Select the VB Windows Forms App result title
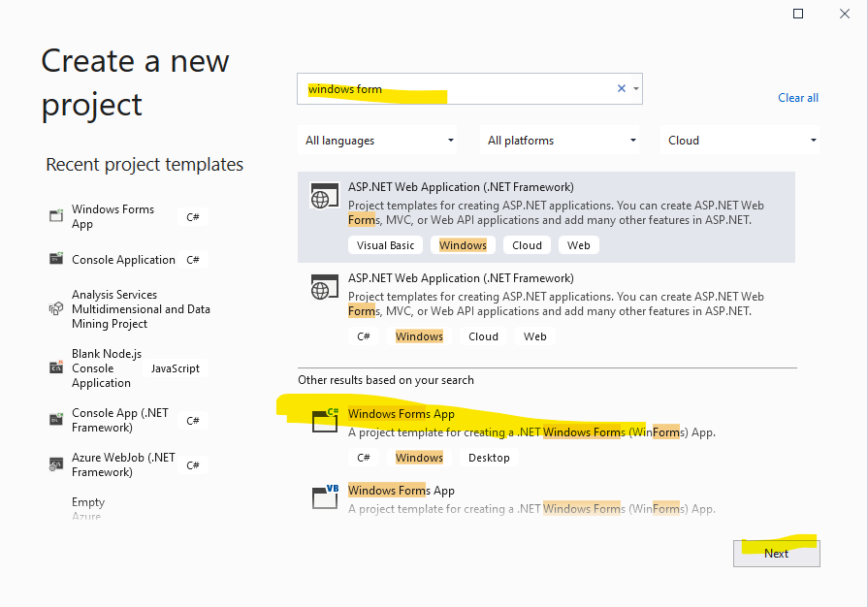 click(x=402, y=491)
